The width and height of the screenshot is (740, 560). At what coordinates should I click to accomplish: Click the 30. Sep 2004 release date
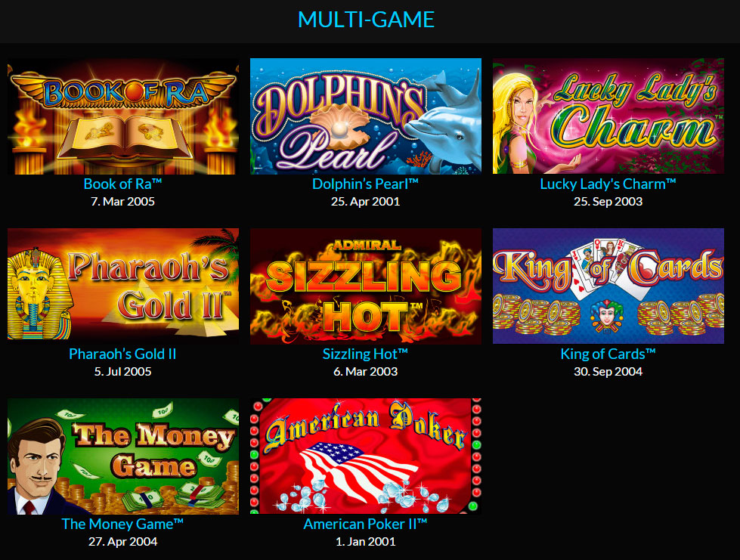click(608, 371)
